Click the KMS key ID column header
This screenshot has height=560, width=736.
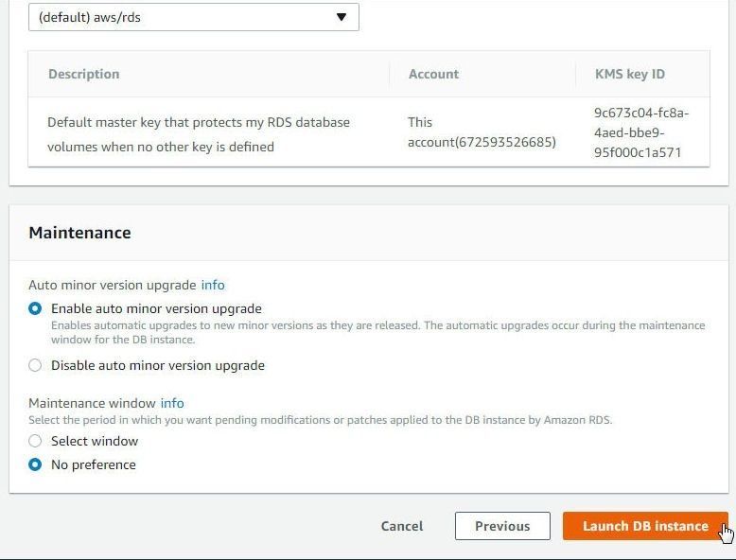click(630, 74)
